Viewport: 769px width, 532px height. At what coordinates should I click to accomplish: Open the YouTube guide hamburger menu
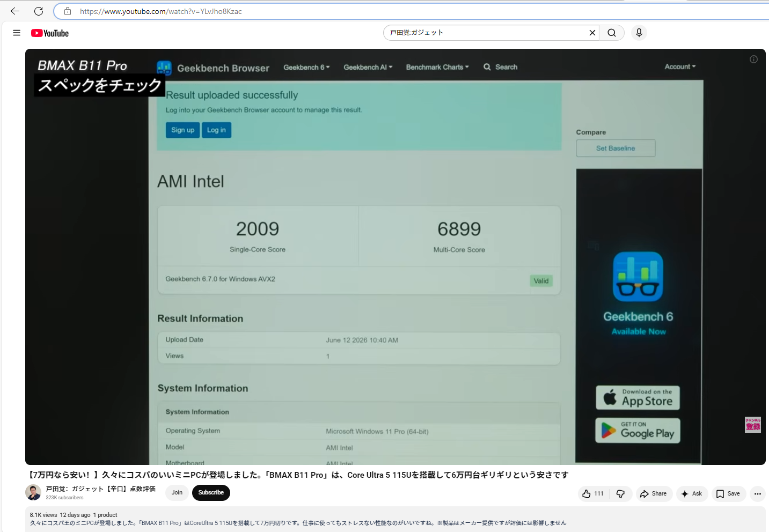click(x=17, y=33)
